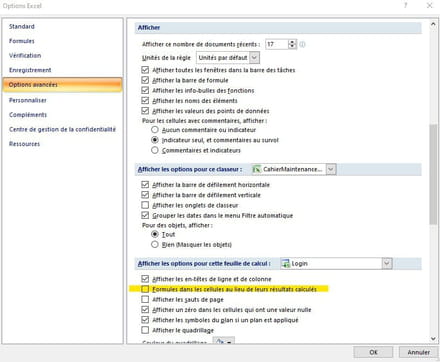Image resolution: width=440 pixels, height=362 pixels.
Task: Select Indicateur seul, et commentaires au survol
Action: (155, 140)
